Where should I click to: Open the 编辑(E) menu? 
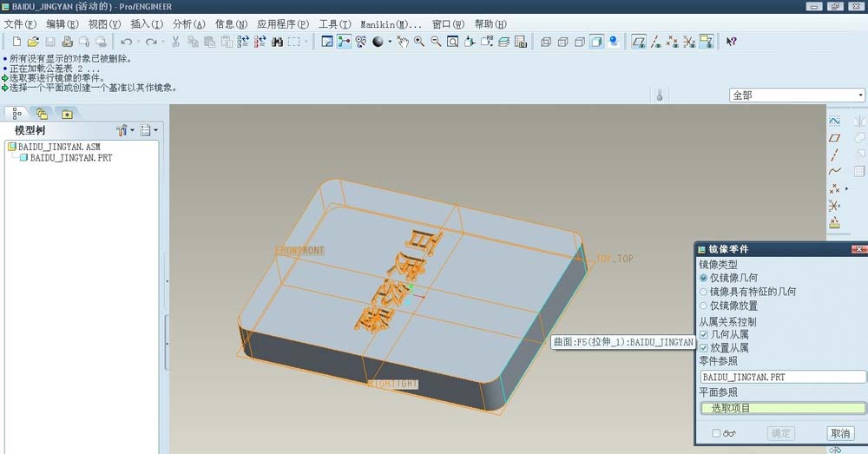(x=62, y=24)
